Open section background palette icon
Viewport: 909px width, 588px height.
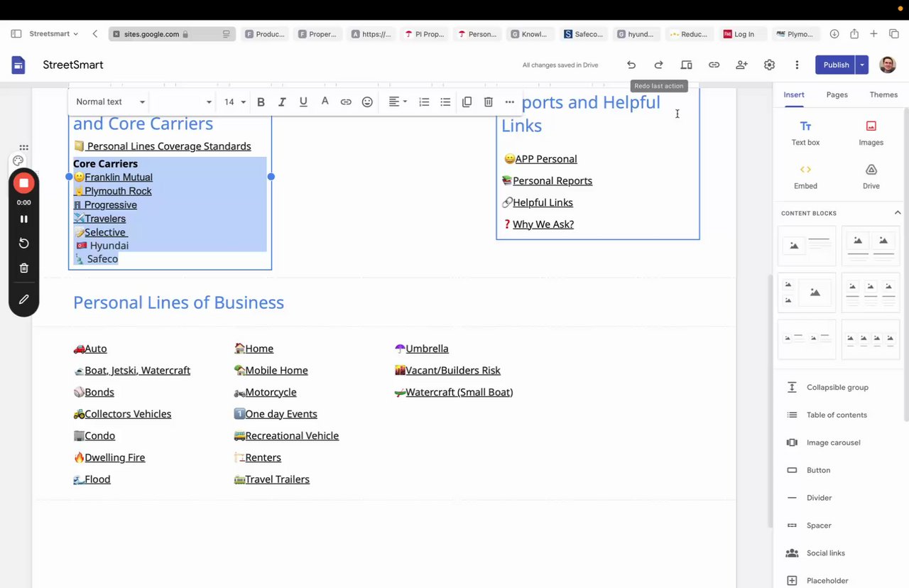click(18, 161)
